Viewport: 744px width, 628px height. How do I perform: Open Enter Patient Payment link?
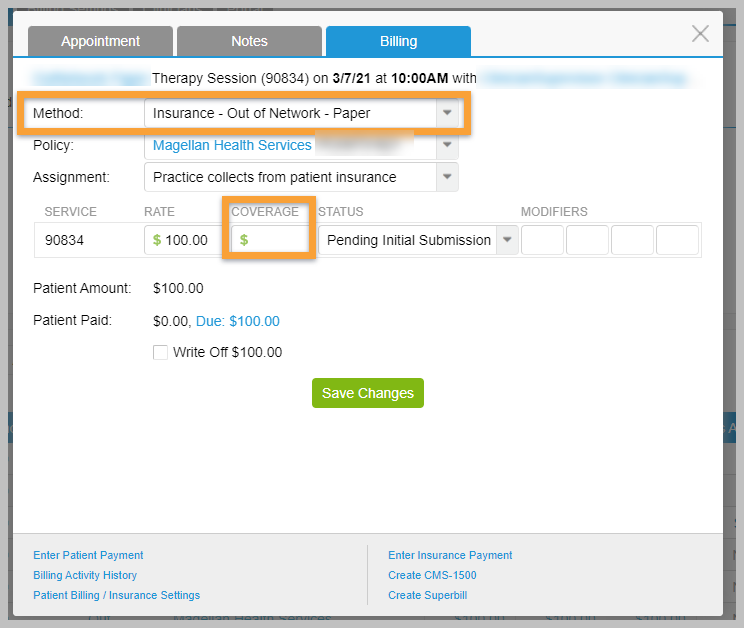coord(88,555)
